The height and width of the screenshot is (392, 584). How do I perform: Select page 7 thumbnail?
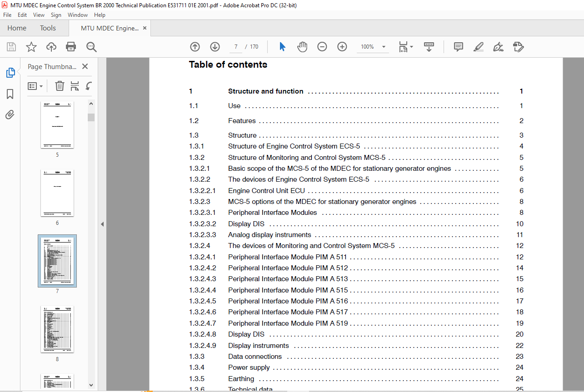(x=57, y=261)
